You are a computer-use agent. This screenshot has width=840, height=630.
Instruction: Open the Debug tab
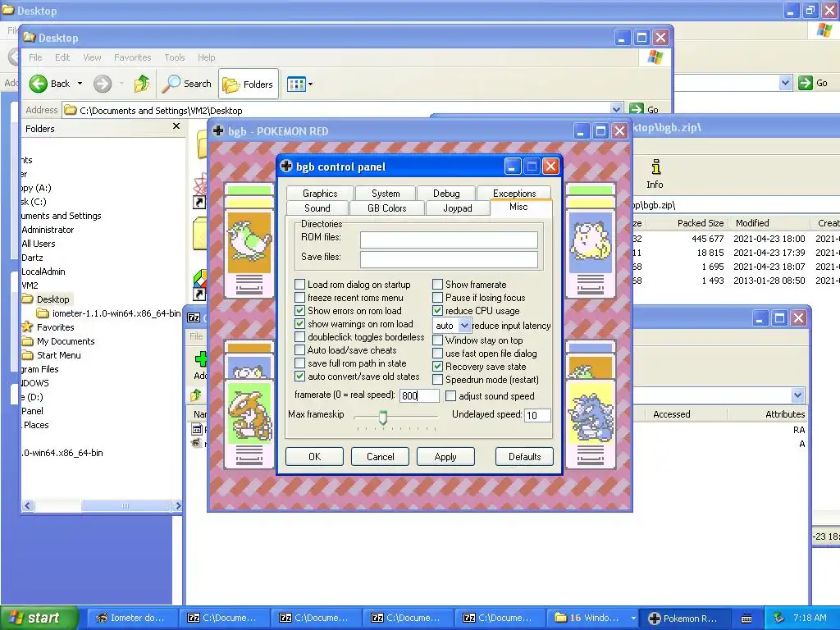point(446,194)
